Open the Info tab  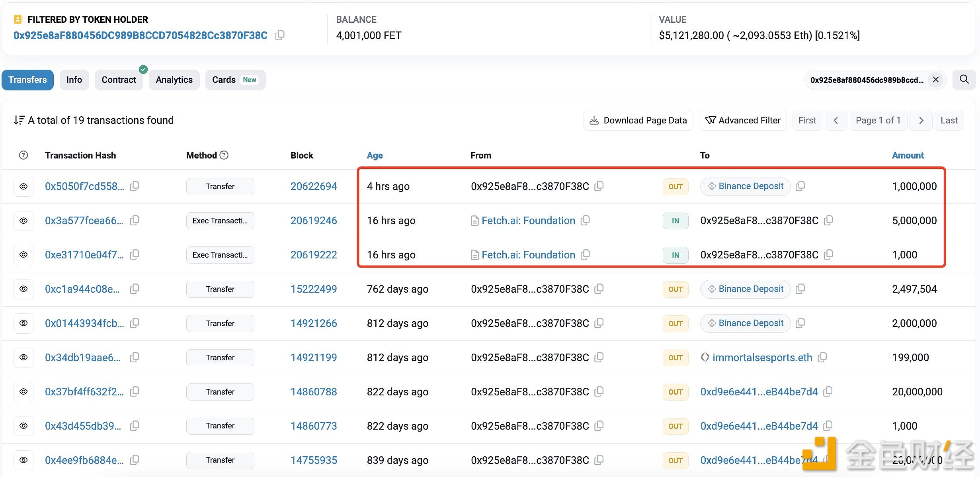click(x=74, y=80)
